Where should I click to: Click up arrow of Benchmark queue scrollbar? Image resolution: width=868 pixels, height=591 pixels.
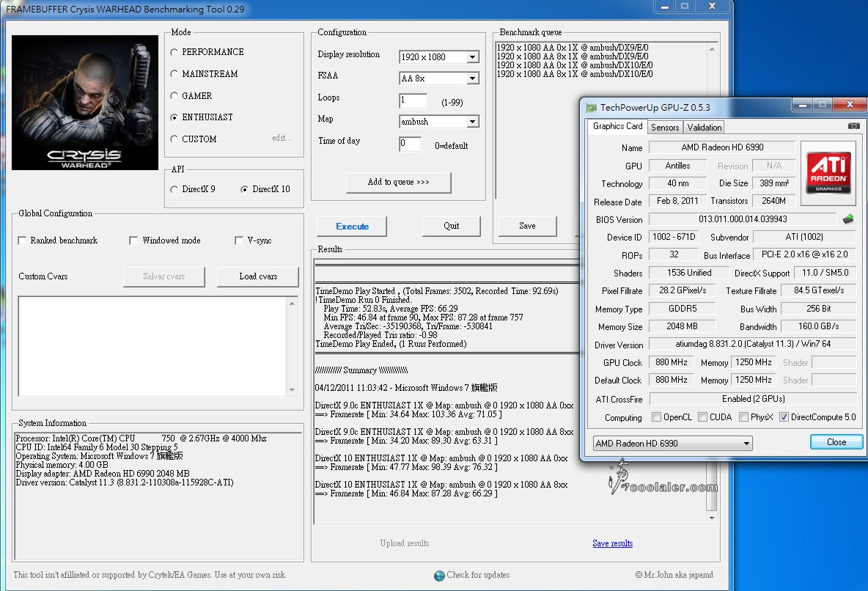coord(712,49)
